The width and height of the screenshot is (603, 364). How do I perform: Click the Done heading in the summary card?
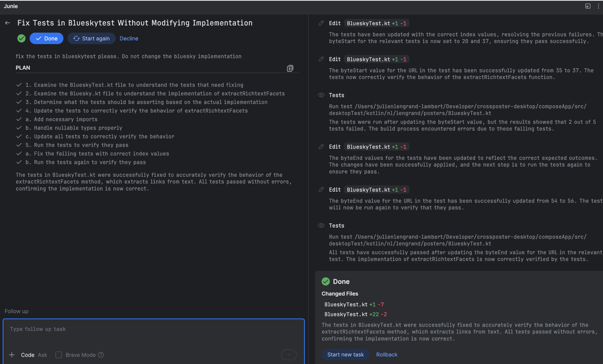(341, 281)
